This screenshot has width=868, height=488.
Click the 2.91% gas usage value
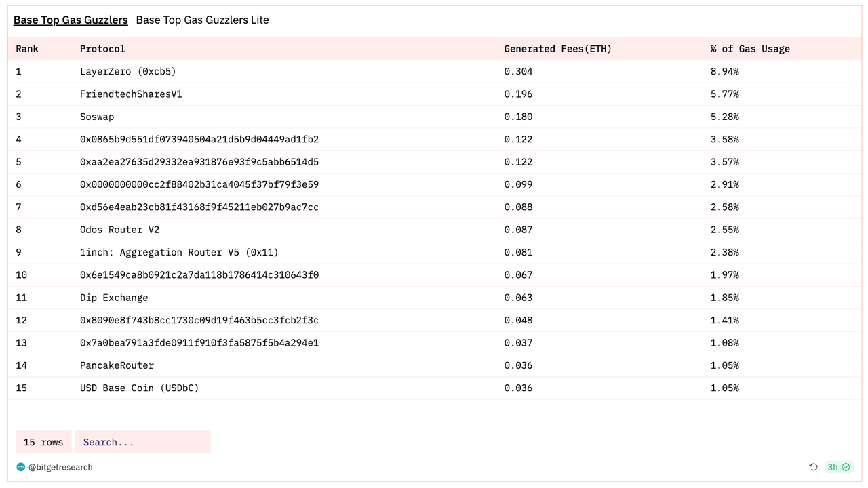[725, 184]
